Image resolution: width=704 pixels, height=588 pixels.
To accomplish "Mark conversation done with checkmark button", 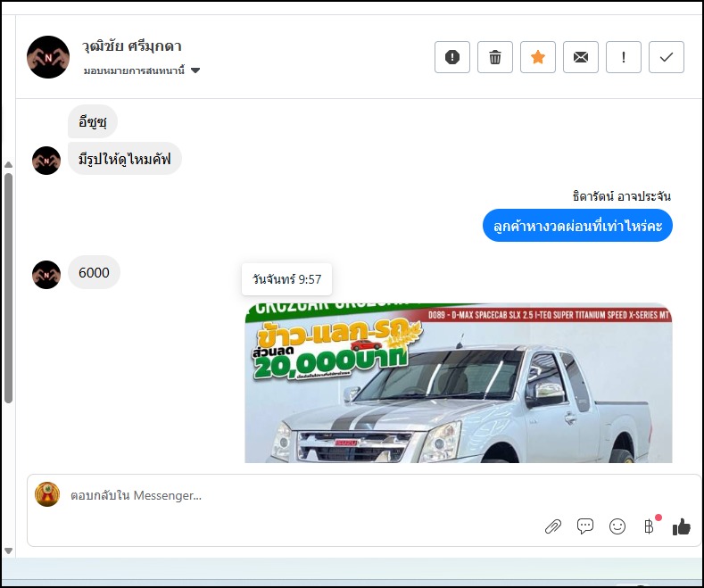I will click(667, 57).
